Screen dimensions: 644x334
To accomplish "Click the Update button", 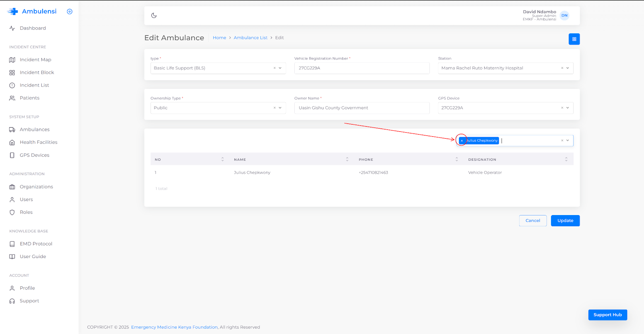I will tap(565, 221).
